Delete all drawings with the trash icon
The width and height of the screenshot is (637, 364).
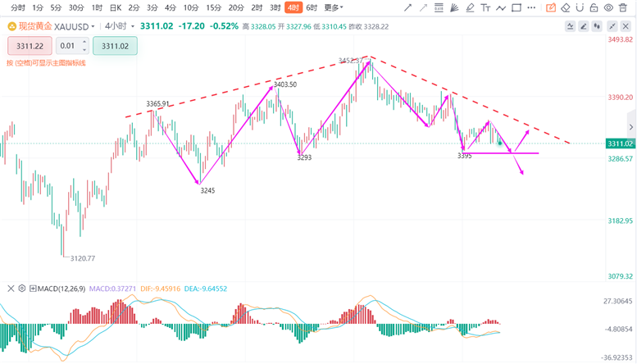pos(623,7)
